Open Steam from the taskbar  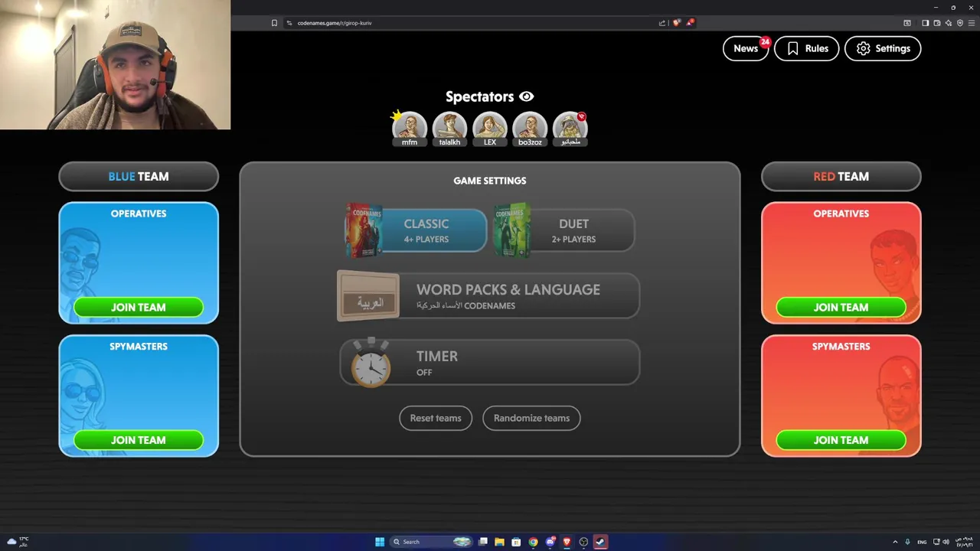[600, 542]
